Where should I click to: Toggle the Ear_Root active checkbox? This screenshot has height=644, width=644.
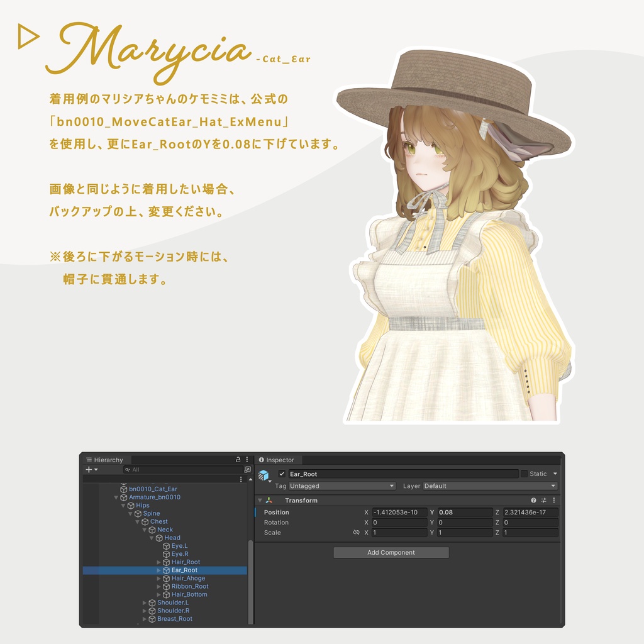(282, 474)
